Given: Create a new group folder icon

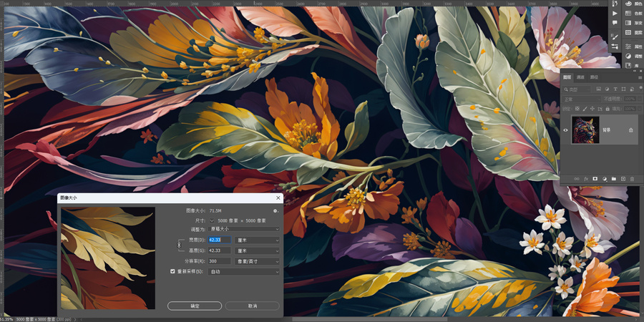Looking at the screenshot, I should click(x=614, y=179).
